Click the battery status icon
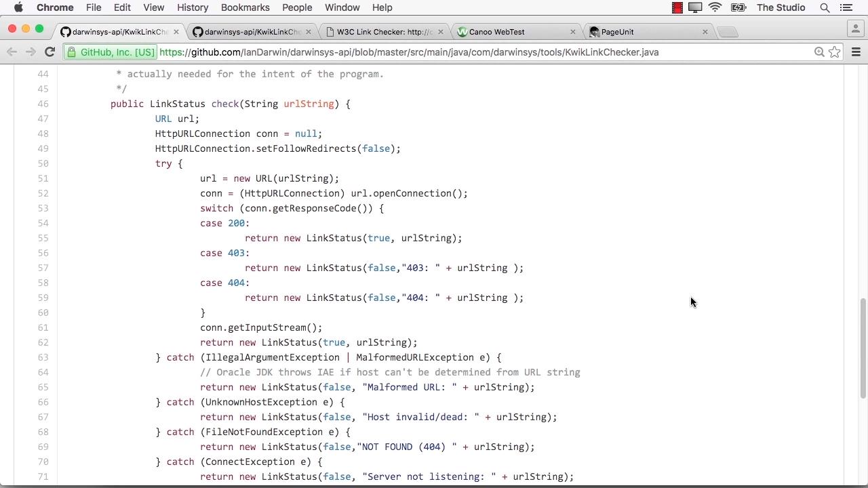 [738, 7]
